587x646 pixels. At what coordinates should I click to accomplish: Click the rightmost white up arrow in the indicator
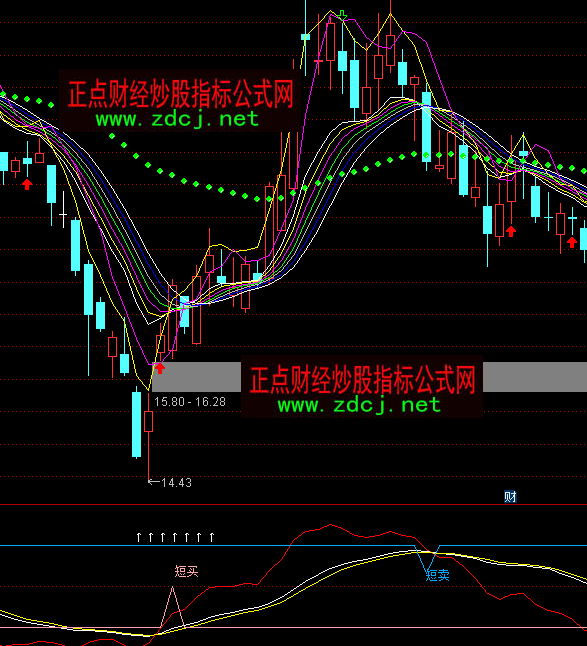212,537
